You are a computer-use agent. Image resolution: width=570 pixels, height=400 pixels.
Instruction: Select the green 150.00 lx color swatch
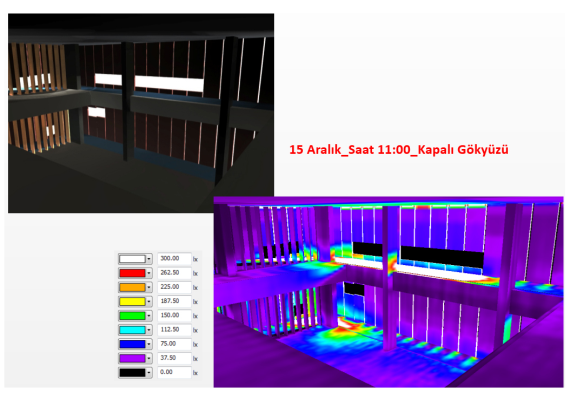[x=132, y=316]
